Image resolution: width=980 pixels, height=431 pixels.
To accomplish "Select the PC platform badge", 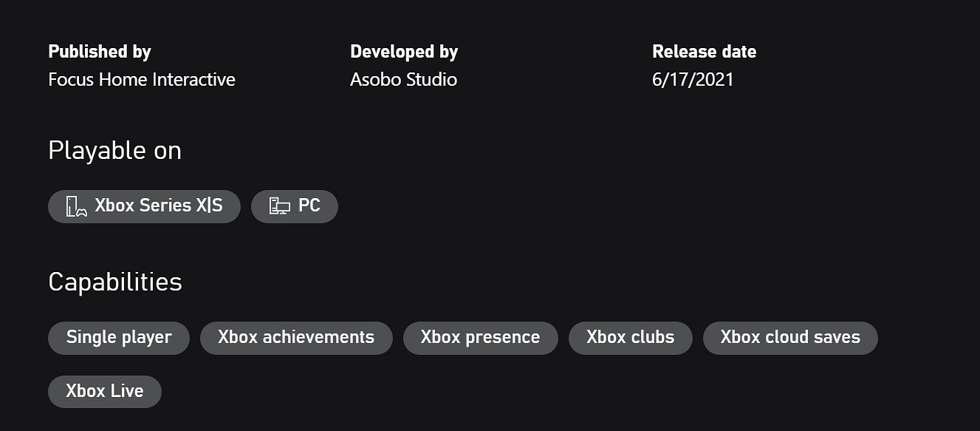I will [295, 206].
